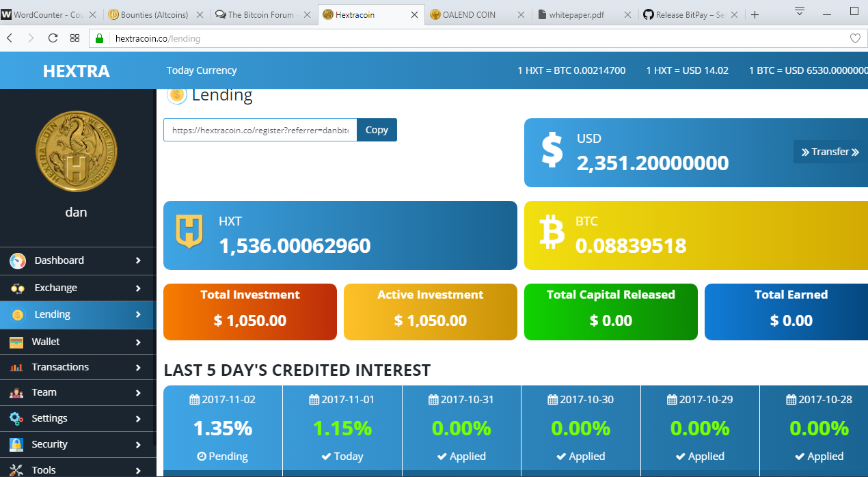Open the Team people icon
Screen dimensions: 868x477
(x=17, y=393)
